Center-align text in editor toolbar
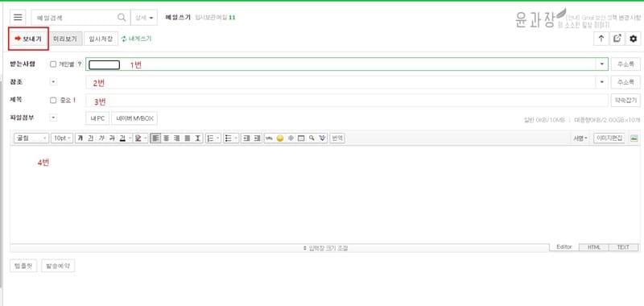The width and height of the screenshot is (644, 306). (x=167, y=139)
